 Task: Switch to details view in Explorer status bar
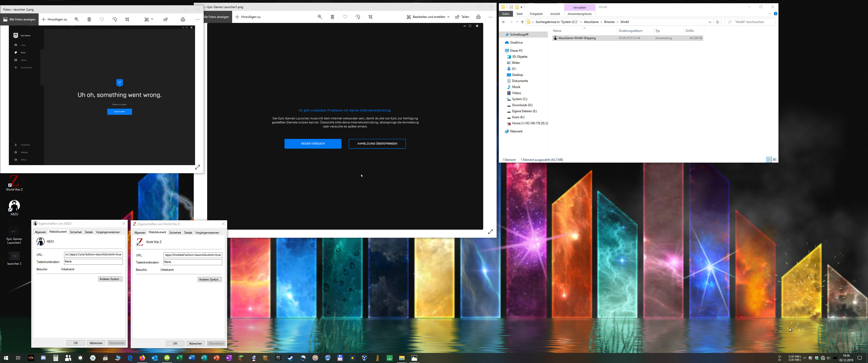[769, 160]
